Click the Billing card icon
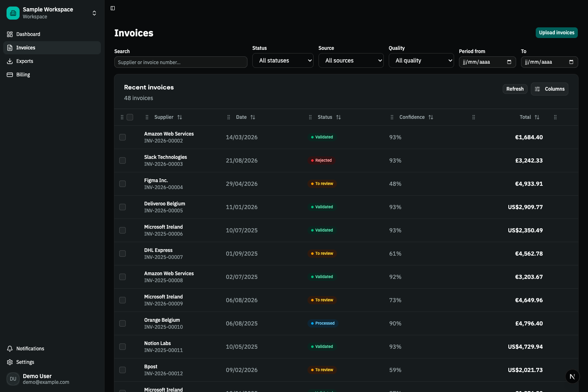 click(10, 75)
